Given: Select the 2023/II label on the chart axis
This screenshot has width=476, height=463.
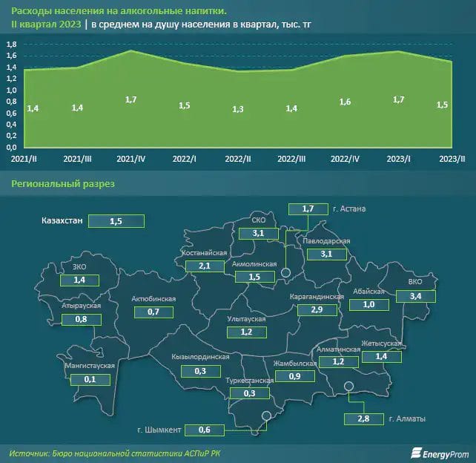Looking at the screenshot, I should pos(452,160).
